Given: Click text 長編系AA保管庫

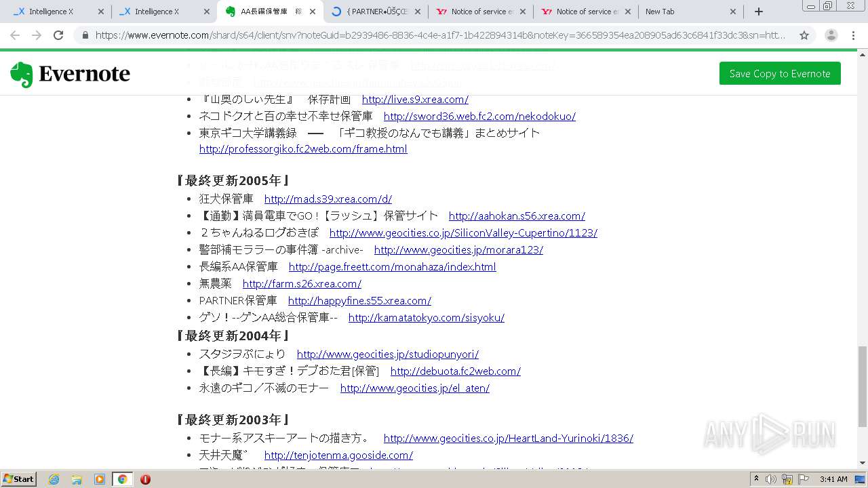Looking at the screenshot, I should 239,267.
